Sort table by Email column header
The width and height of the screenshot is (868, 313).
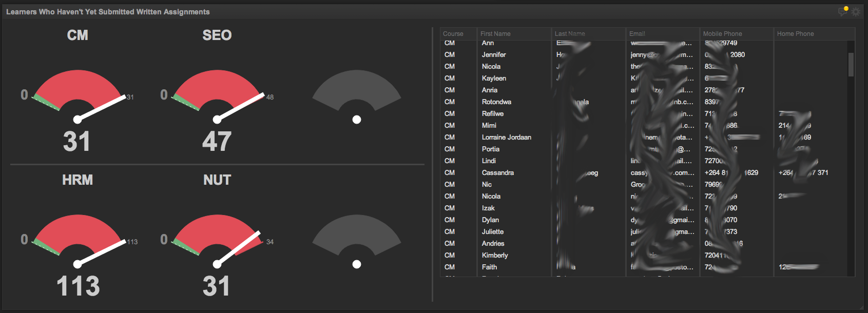pos(663,34)
